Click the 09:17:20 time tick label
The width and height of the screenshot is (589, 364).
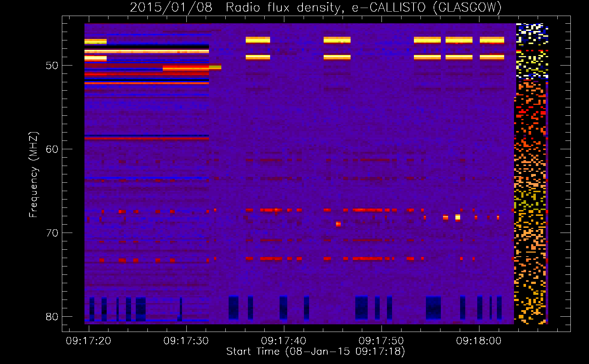coord(88,341)
